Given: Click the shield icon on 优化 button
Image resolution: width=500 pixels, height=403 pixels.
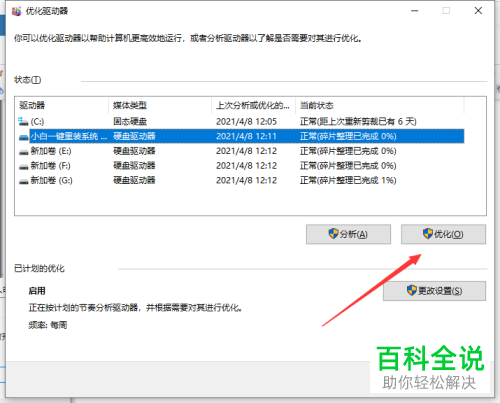Looking at the screenshot, I should point(428,233).
